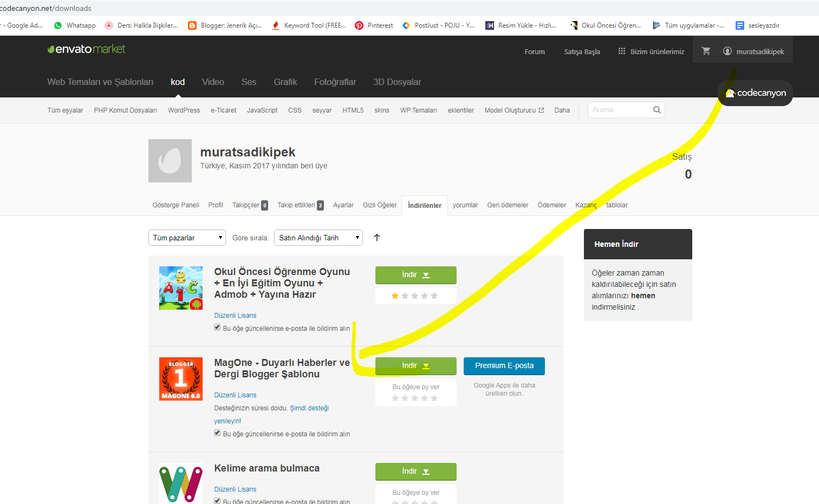Click the Tüm uygulamalar bookmark icon
The height and width of the screenshot is (504, 819).
(656, 25)
